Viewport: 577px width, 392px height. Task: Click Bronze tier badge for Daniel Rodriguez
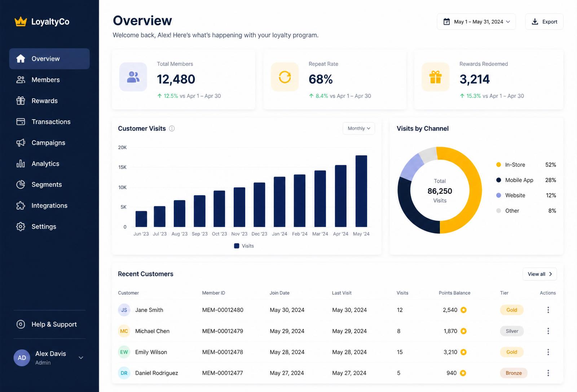click(514, 373)
